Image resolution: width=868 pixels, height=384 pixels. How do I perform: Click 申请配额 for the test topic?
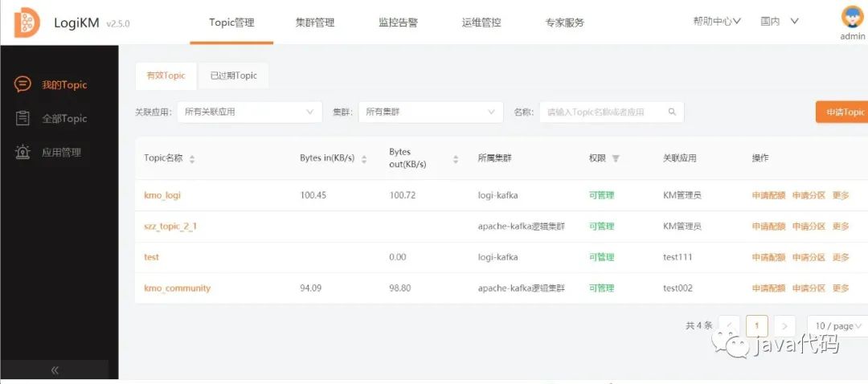click(768, 258)
